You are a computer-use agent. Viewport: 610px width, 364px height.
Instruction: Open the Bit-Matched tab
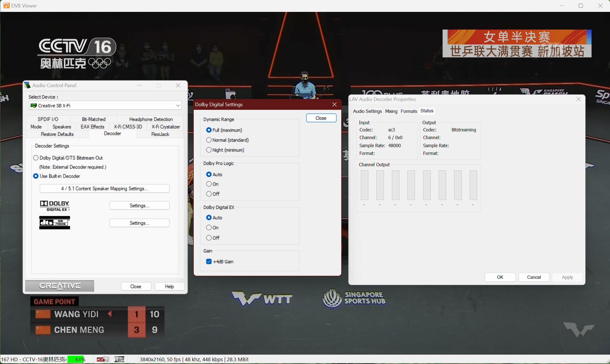tap(94, 119)
